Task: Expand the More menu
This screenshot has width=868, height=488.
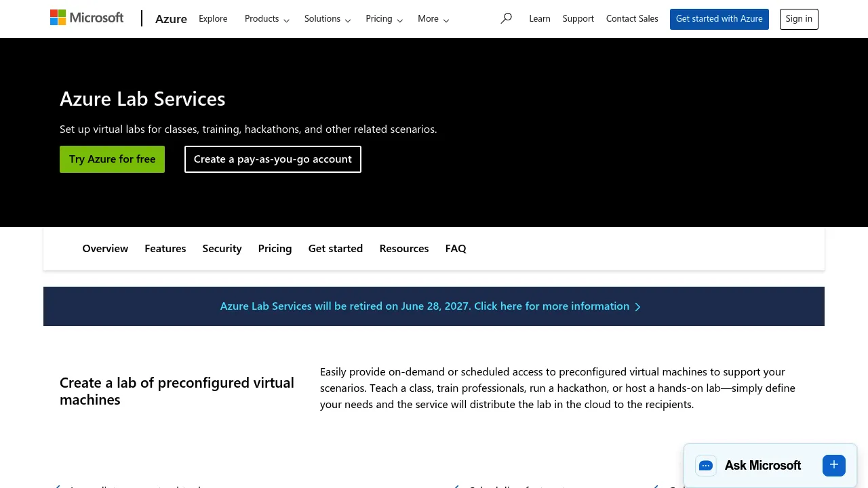Action: pos(433,19)
